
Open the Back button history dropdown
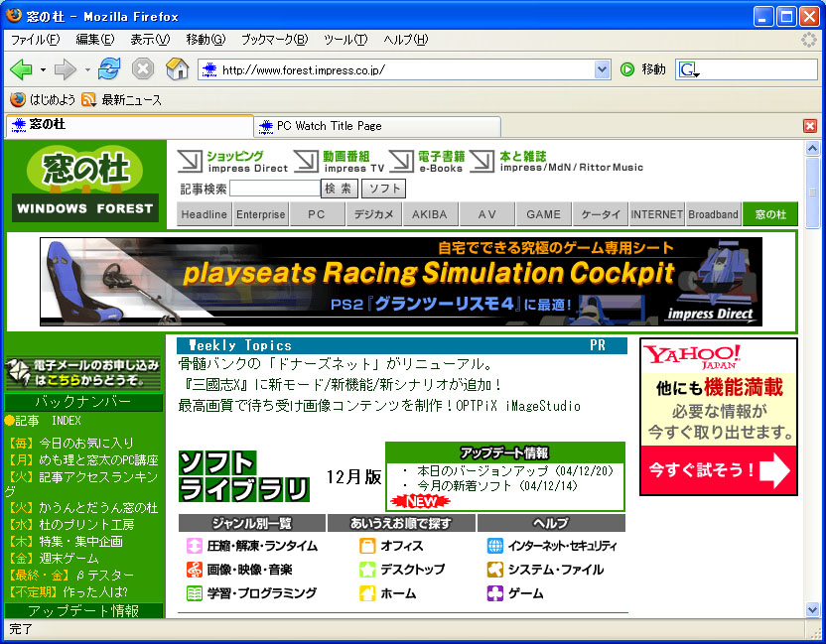[43, 70]
